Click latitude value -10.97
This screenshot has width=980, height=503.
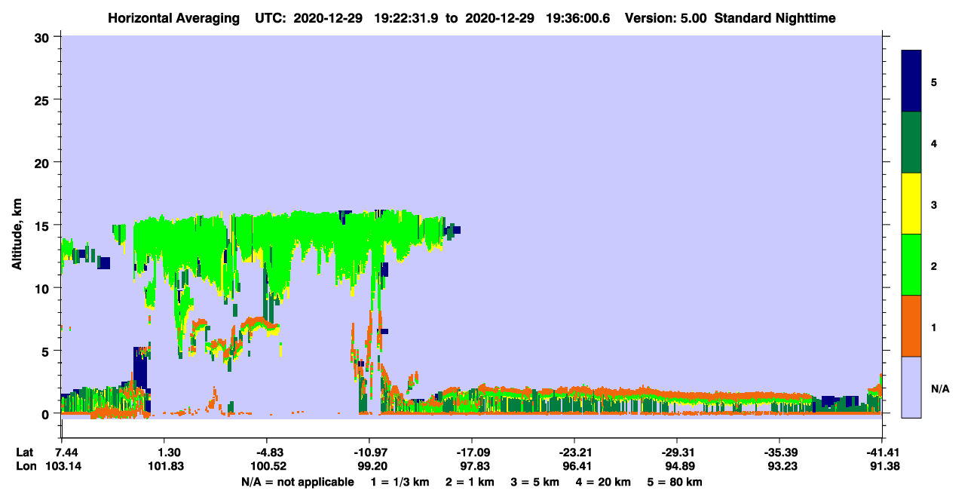coord(369,452)
